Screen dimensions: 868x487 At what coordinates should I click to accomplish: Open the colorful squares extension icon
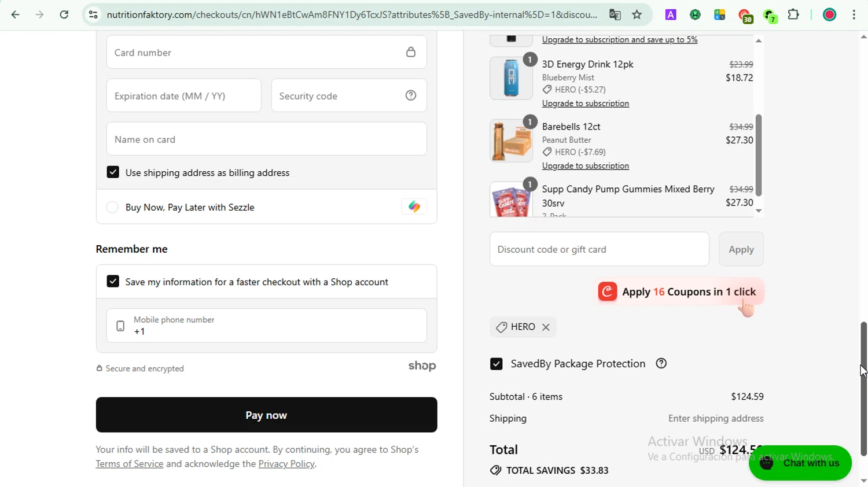pos(720,15)
